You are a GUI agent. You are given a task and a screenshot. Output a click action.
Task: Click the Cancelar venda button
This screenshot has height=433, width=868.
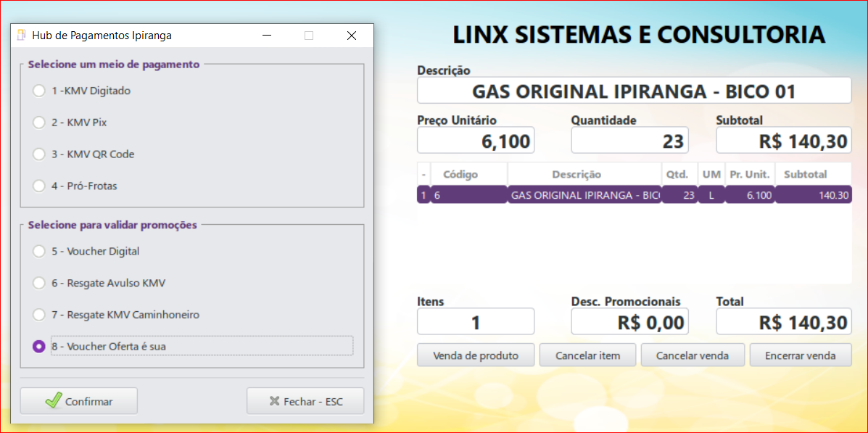click(693, 355)
